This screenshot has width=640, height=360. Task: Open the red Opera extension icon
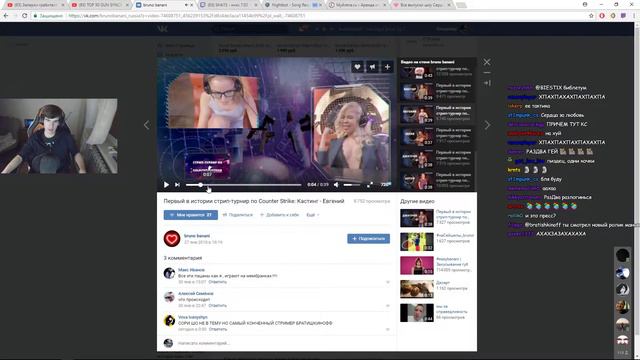[x=602, y=16]
